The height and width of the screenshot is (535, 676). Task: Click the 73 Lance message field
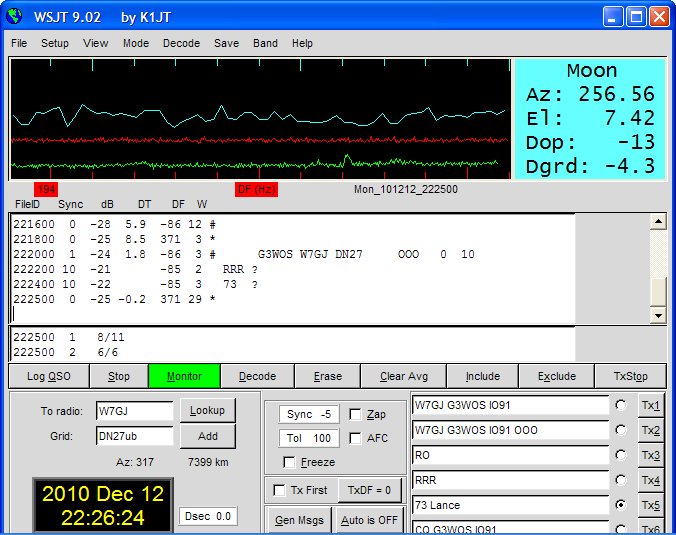(x=510, y=505)
